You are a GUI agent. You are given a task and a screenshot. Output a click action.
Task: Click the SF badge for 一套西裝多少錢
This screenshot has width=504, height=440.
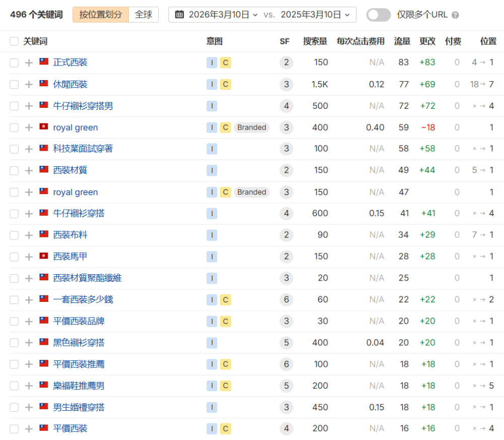(x=286, y=300)
